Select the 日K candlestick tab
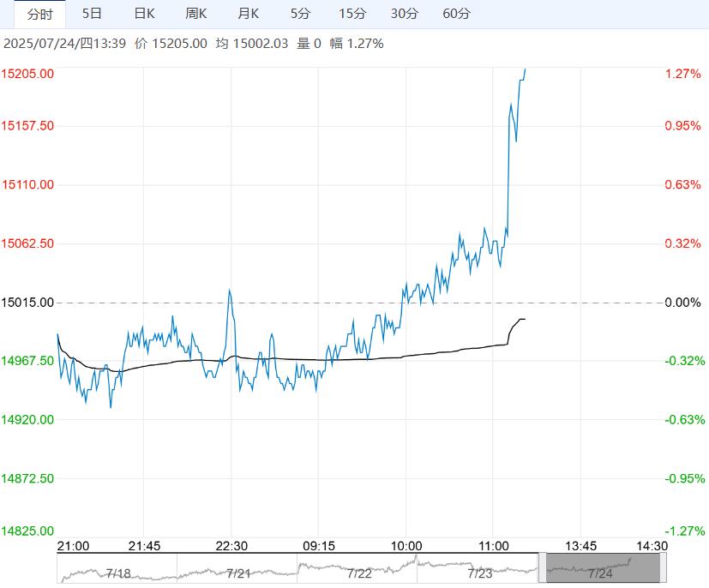The height and width of the screenshot is (588, 709). click(145, 14)
